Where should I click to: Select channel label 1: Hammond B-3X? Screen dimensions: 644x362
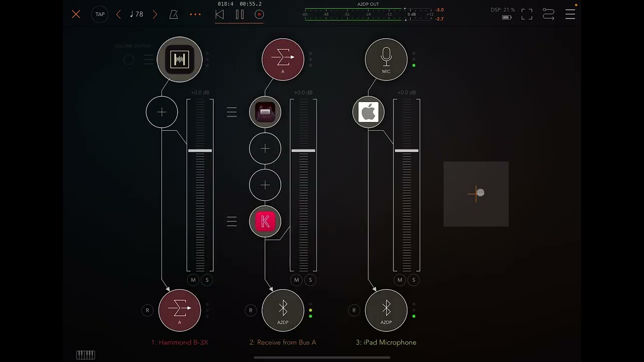[180, 342]
